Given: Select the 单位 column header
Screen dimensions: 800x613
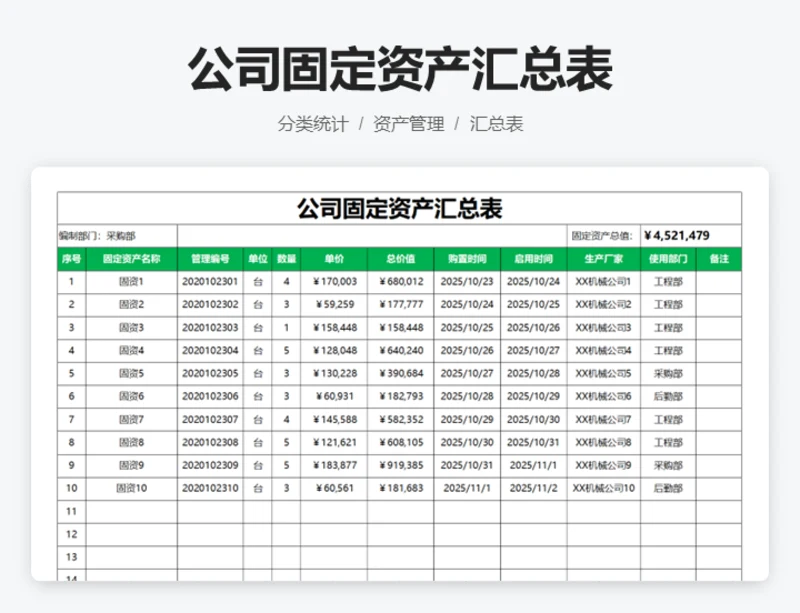Looking at the screenshot, I should [x=258, y=259].
